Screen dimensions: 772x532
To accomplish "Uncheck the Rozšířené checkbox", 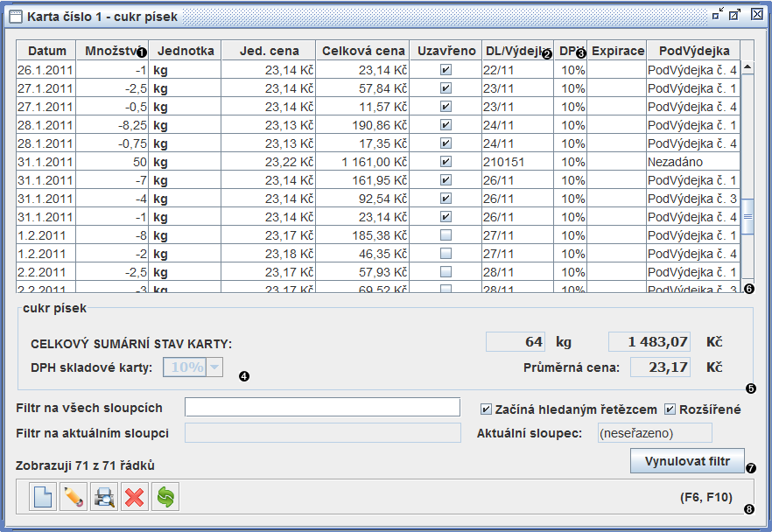I will click(x=670, y=409).
